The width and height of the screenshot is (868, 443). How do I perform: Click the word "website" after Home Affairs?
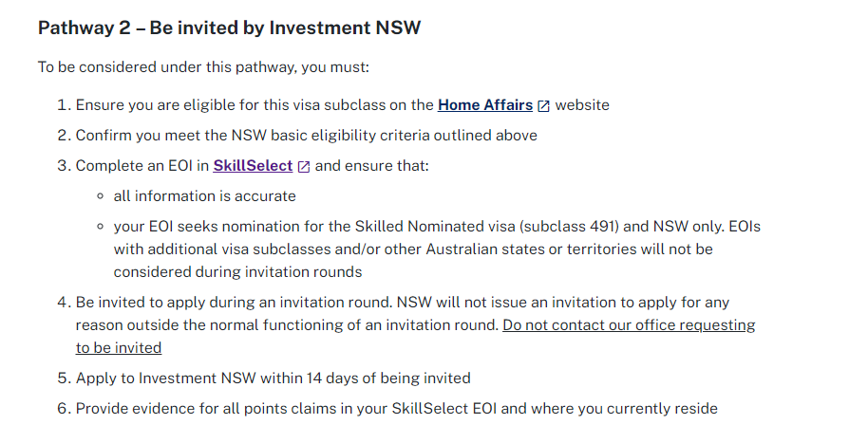tap(582, 105)
